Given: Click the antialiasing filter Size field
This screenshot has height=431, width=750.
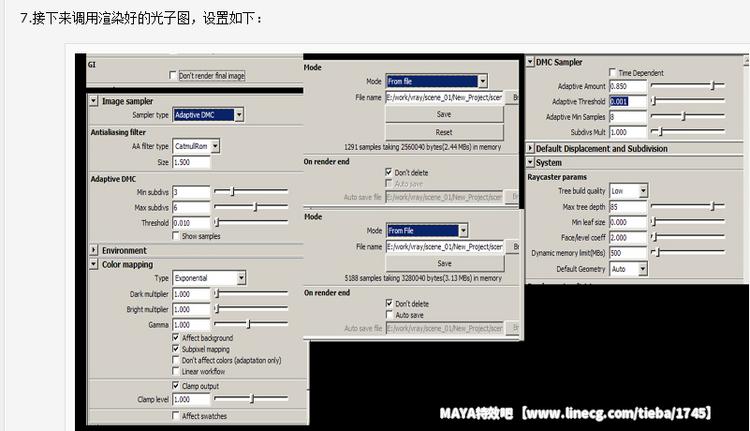Looking at the screenshot, I should 191,162.
